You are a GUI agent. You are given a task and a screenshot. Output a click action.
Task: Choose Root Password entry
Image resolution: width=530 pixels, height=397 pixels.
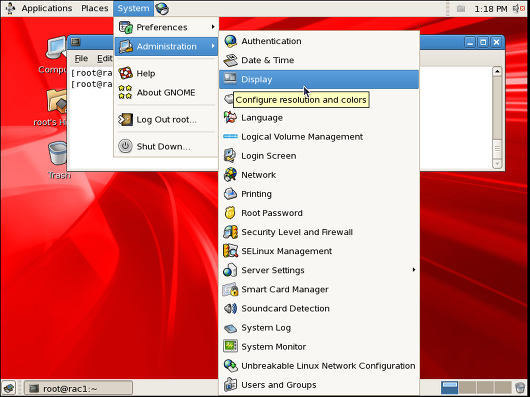click(319, 213)
